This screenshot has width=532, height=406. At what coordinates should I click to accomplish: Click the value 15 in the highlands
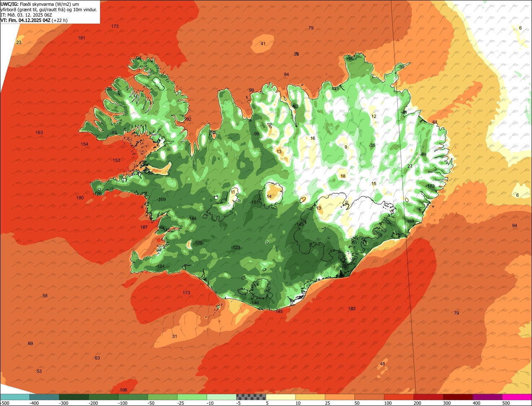[x=374, y=184]
